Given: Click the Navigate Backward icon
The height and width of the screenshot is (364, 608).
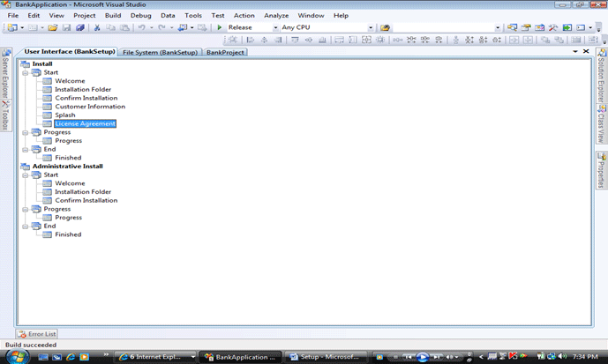Looking at the screenshot, I should pos(183,27).
